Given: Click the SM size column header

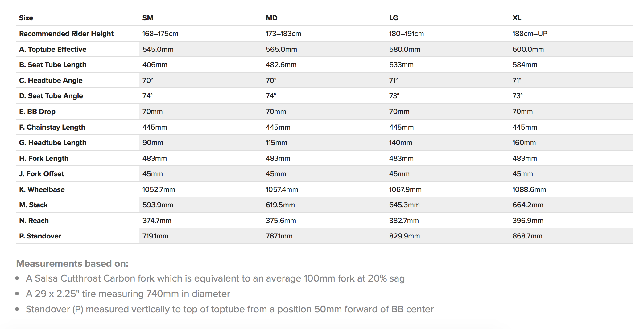Looking at the screenshot, I should pos(148,18).
